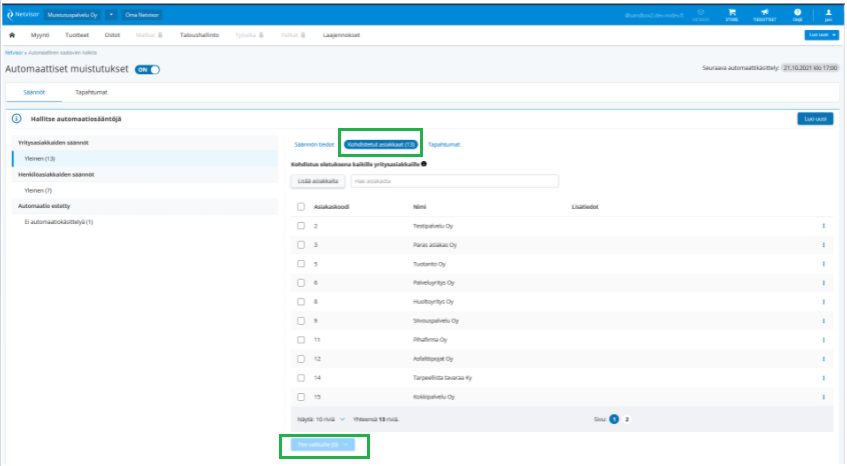Open the company selector dropdown arrow
The height and width of the screenshot is (466, 847).
coord(111,15)
